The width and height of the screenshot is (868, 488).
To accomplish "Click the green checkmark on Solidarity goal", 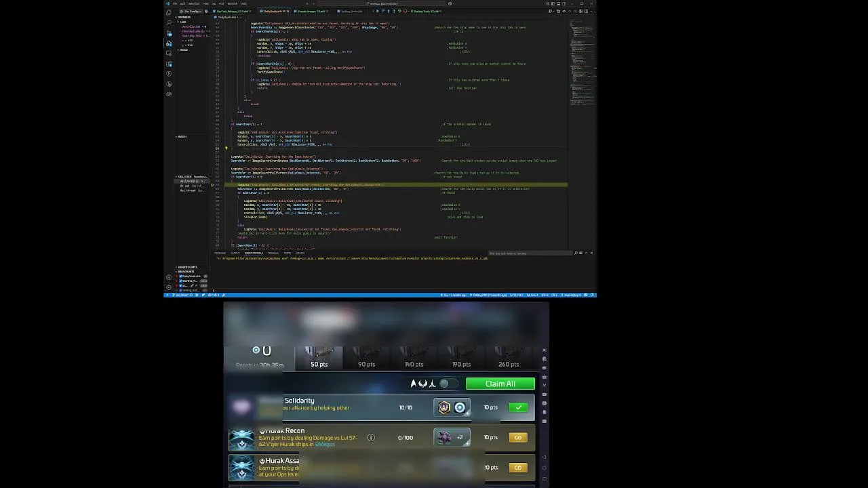I will pyautogui.click(x=518, y=407).
